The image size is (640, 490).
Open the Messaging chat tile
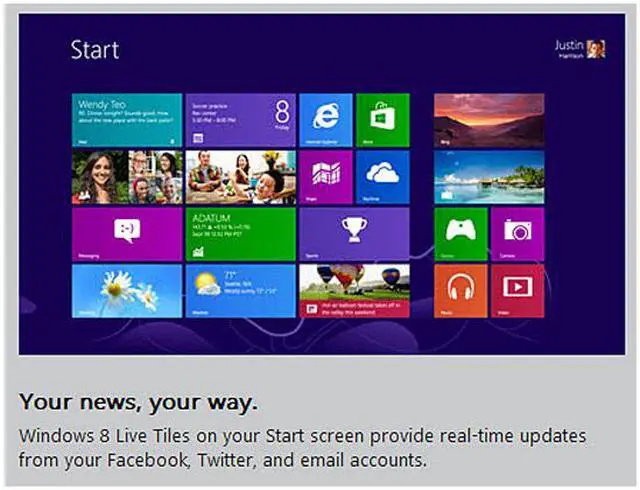click(127, 234)
